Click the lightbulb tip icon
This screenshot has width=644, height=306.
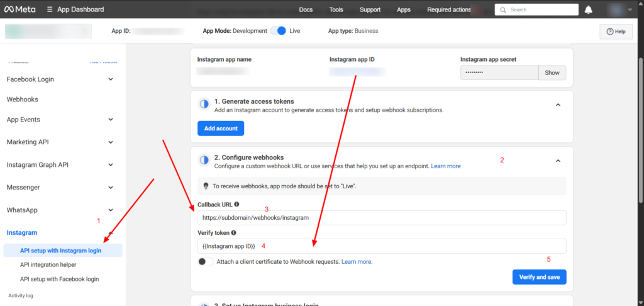206,186
